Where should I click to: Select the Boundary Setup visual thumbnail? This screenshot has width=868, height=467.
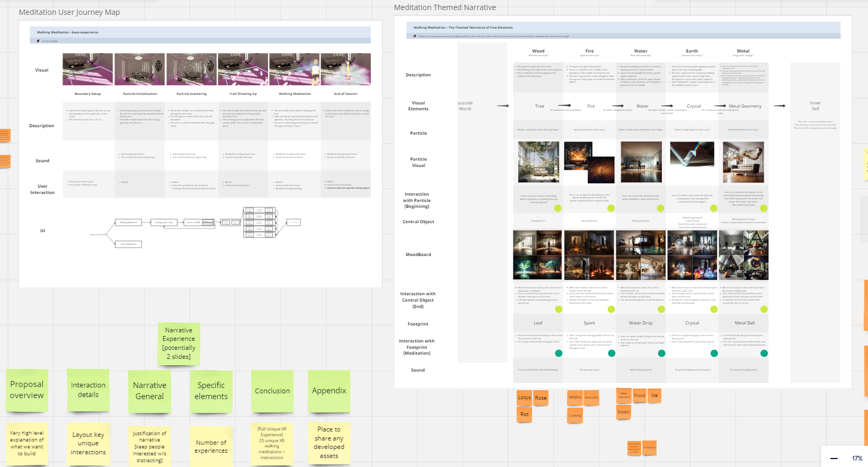87,69
